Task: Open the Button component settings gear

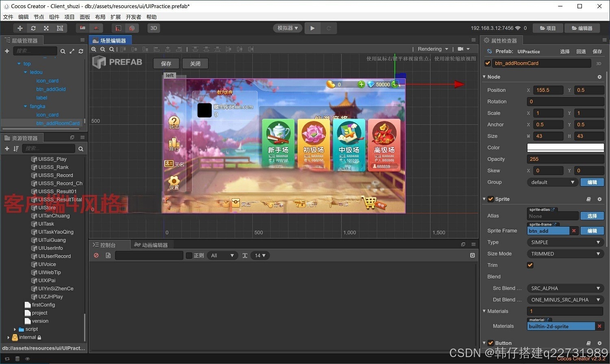Action: (599, 343)
